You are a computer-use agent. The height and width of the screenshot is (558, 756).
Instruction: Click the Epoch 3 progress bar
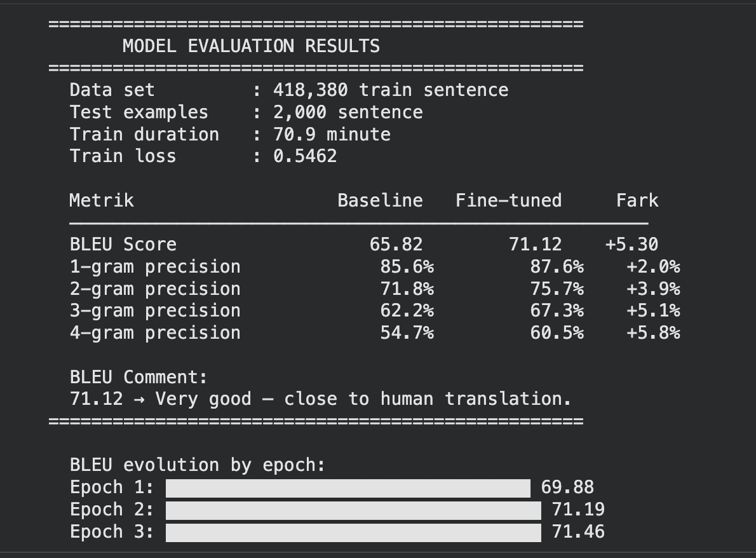tap(353, 533)
